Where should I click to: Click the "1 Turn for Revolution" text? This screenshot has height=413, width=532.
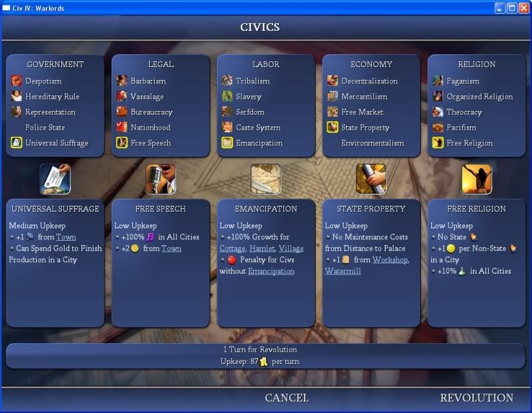tap(260, 349)
